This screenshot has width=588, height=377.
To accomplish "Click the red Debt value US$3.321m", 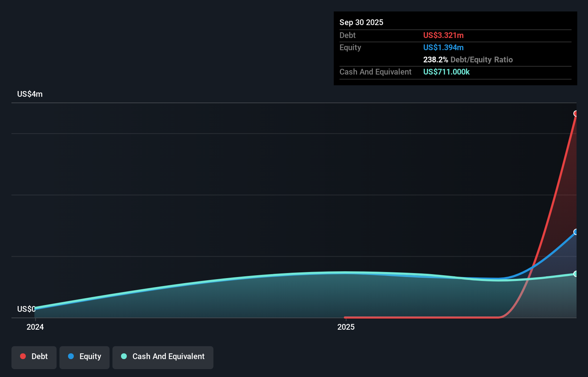I will point(443,35).
